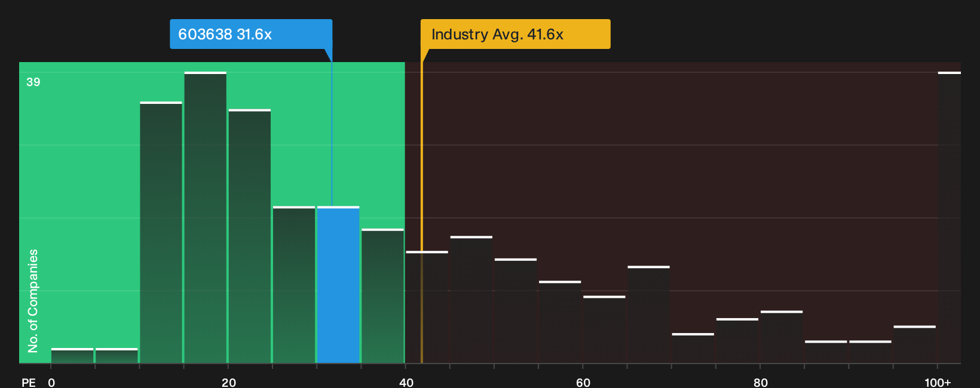Select the dark bar for PE 60-65
The height and width of the screenshot is (388, 980).
point(604,330)
